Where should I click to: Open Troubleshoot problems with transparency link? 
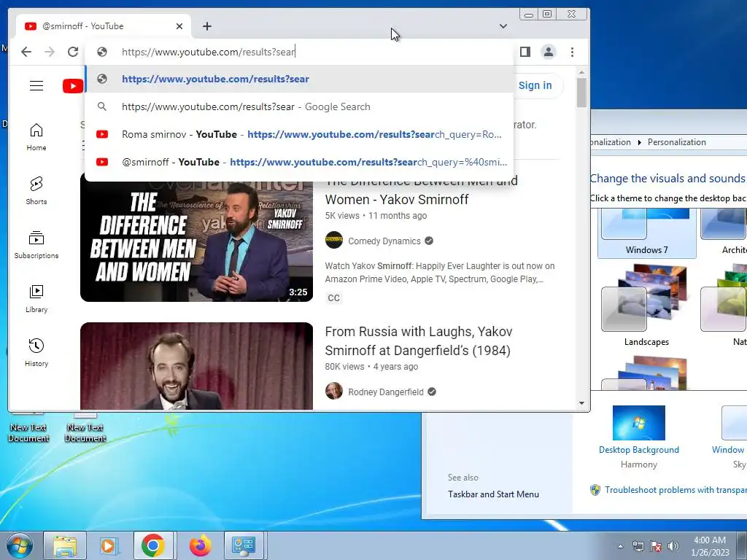[675, 489]
